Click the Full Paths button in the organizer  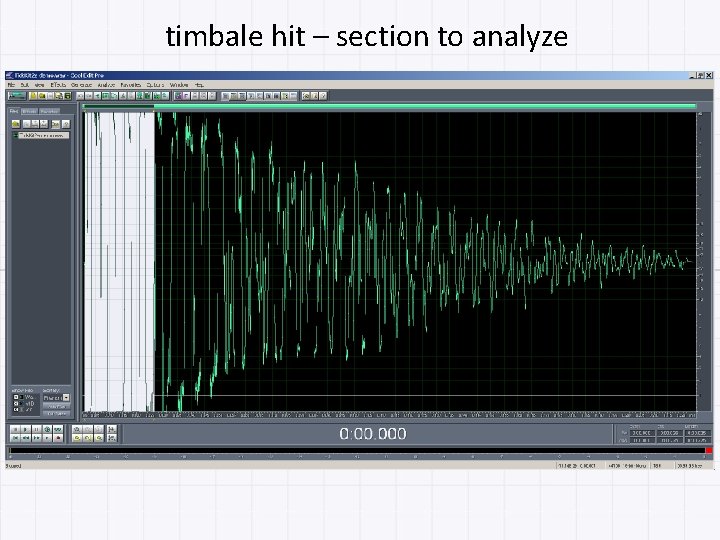click(x=56, y=414)
